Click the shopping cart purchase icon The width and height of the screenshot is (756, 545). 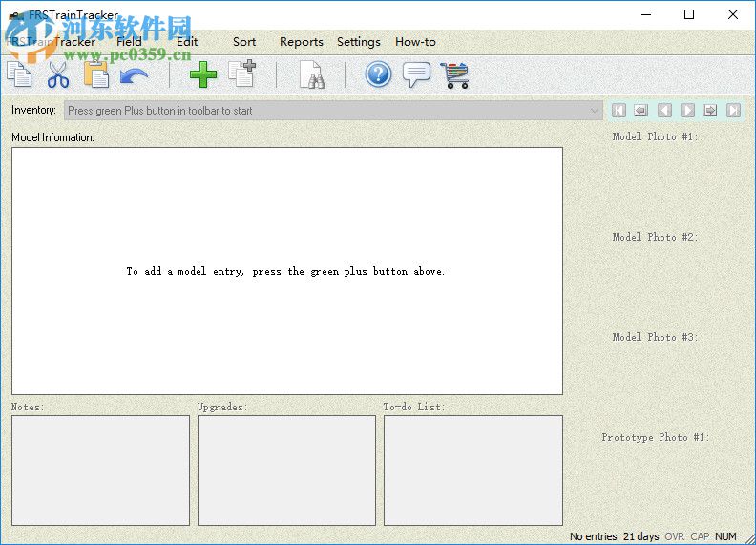click(454, 75)
